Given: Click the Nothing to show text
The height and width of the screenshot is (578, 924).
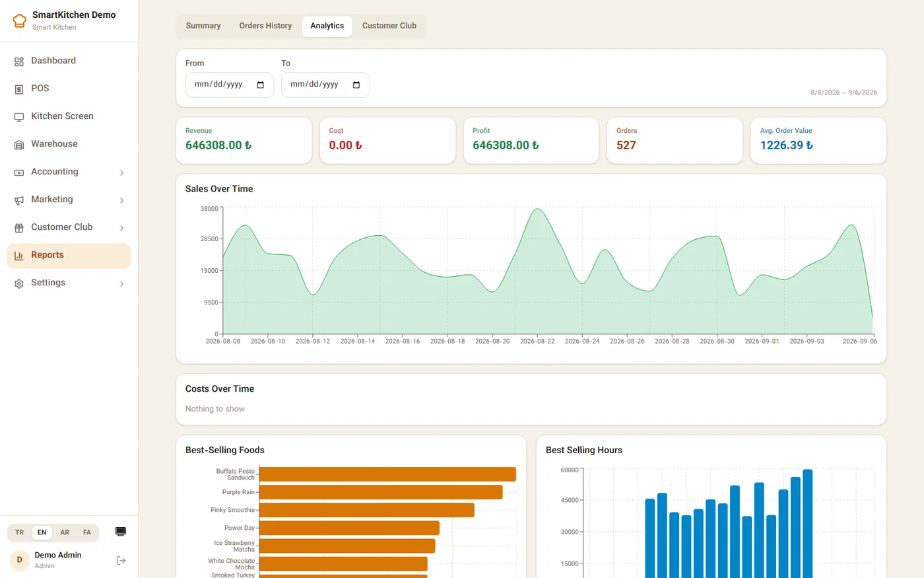Looking at the screenshot, I should (x=215, y=409).
